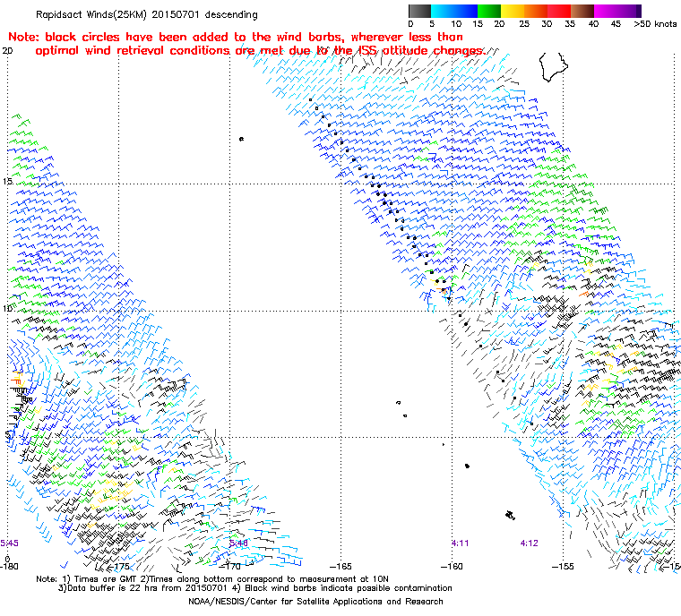Screen dimensions: 681x616
Task: Click the purple '4:12' swath time marker
Action: point(530,543)
